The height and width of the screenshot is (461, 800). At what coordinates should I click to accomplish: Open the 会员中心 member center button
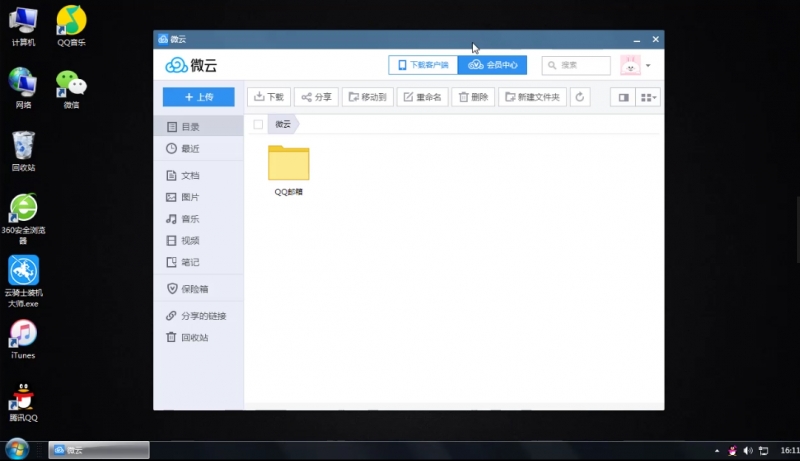point(492,65)
